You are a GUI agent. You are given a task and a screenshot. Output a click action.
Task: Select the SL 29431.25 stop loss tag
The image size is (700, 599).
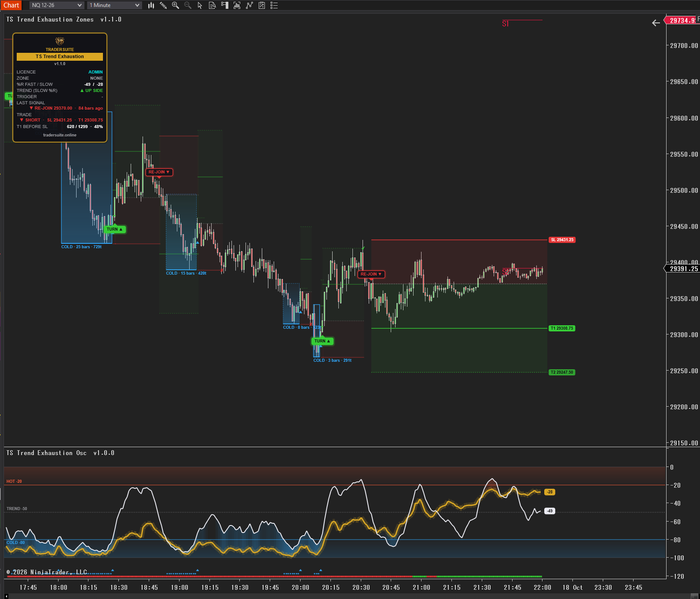click(562, 240)
